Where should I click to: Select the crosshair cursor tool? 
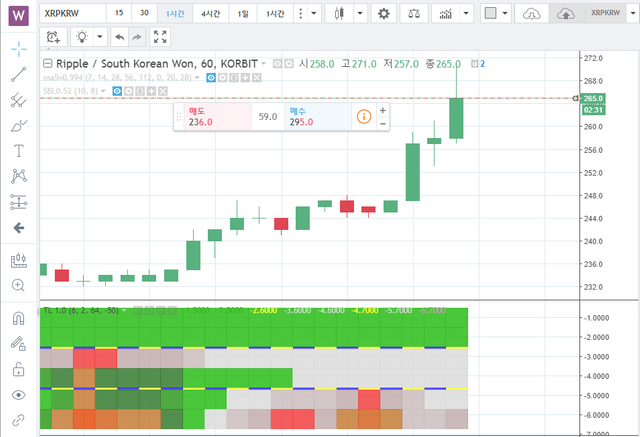(18, 49)
